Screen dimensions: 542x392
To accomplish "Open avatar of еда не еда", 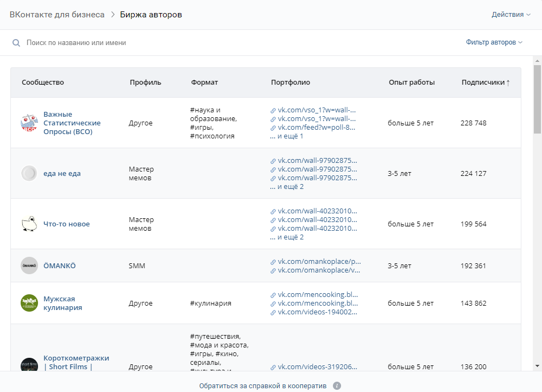I will click(x=29, y=174).
